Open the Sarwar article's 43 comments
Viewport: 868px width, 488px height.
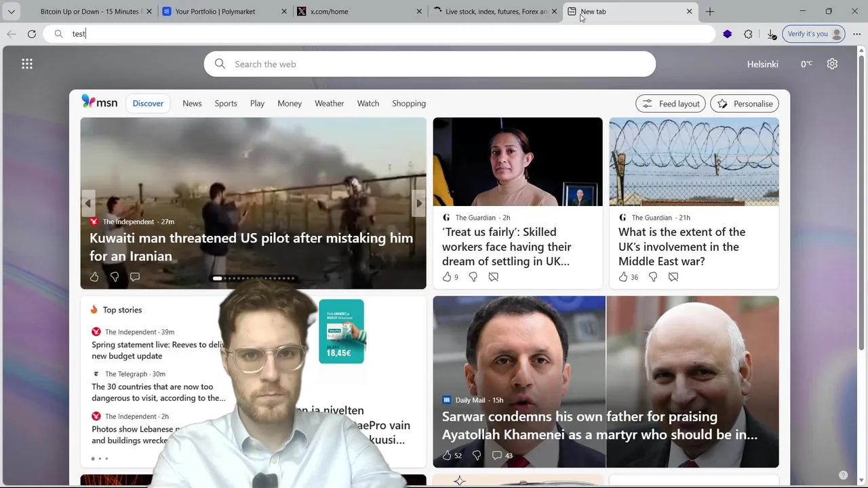[502, 455]
